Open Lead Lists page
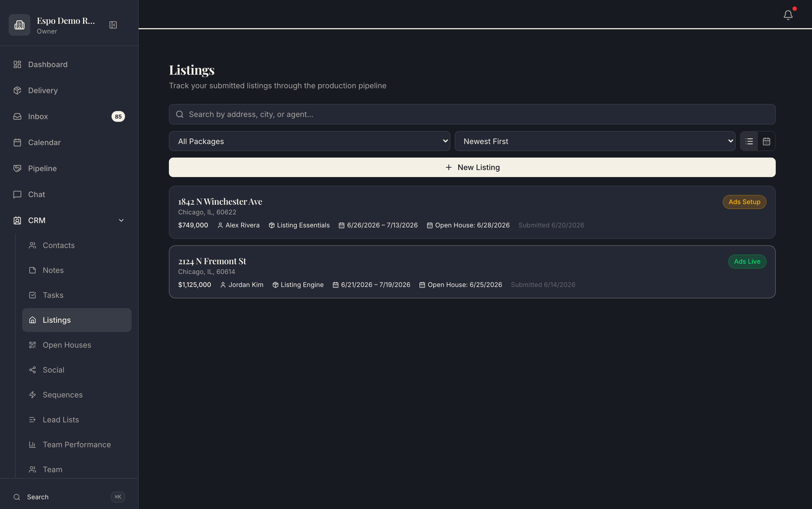The width and height of the screenshot is (812, 509). point(77,420)
